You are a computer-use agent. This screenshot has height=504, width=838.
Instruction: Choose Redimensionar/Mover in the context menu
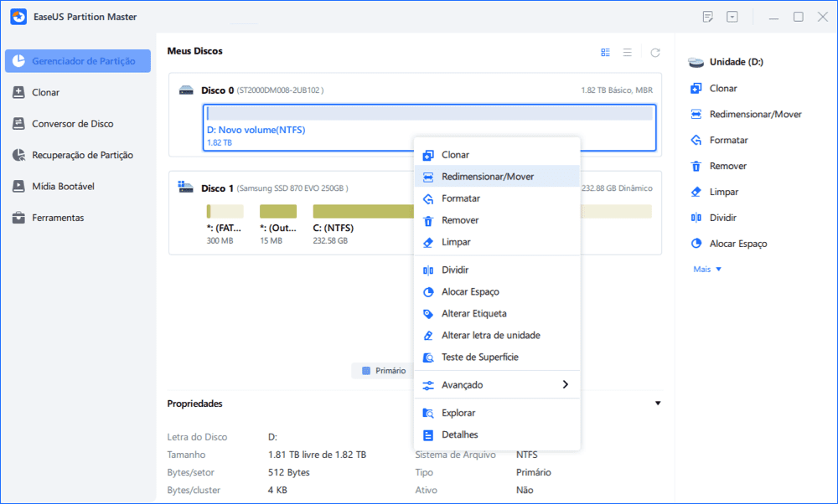click(x=497, y=177)
